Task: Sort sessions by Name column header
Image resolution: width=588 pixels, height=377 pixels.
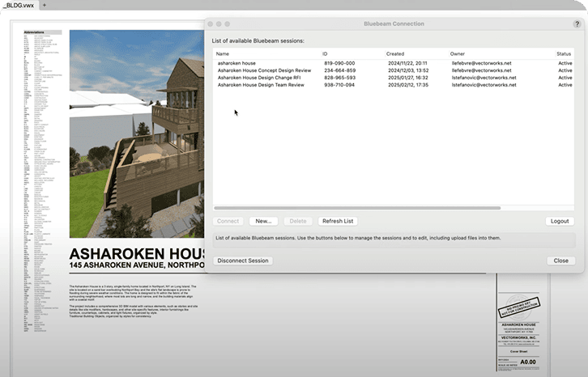Action: click(223, 53)
